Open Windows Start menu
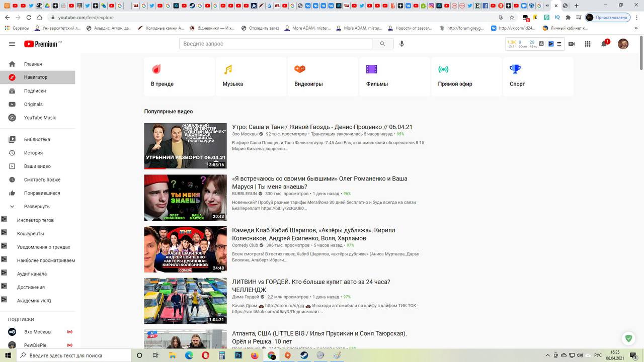644x362 pixels. click(x=8, y=355)
